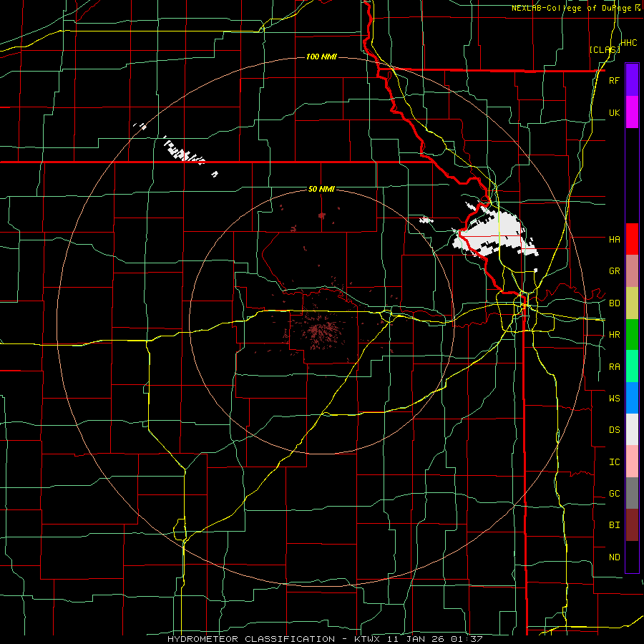Screen dimensions: 644x644
Task: Click the RA legend label
Action: tap(614, 367)
